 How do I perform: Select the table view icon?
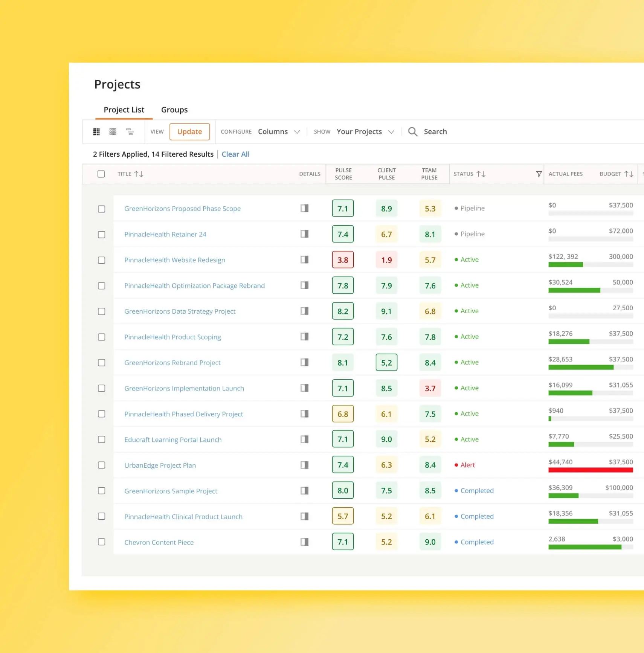96,131
